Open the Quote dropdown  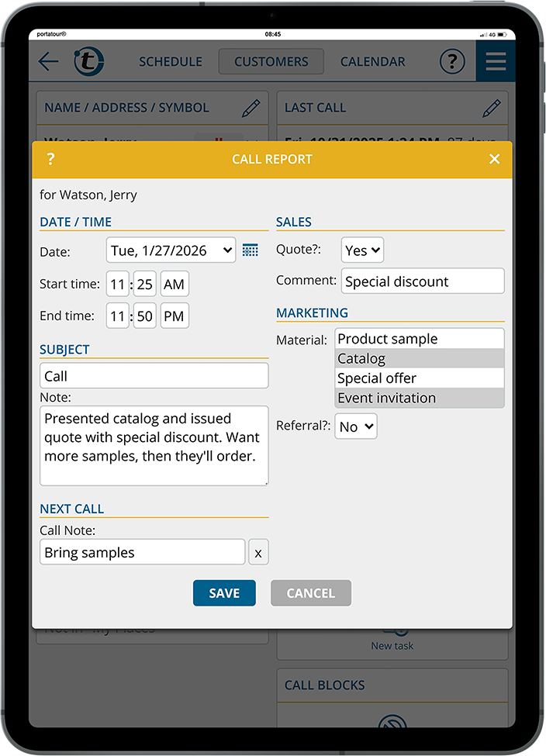(x=362, y=250)
